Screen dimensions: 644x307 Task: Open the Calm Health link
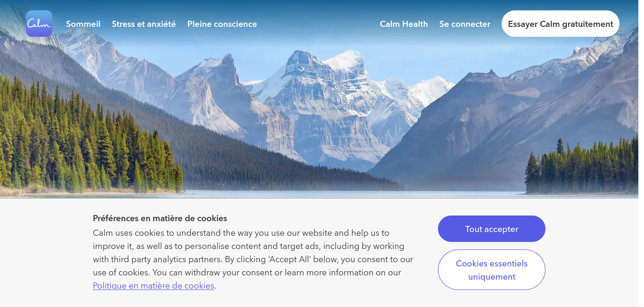[404, 24]
